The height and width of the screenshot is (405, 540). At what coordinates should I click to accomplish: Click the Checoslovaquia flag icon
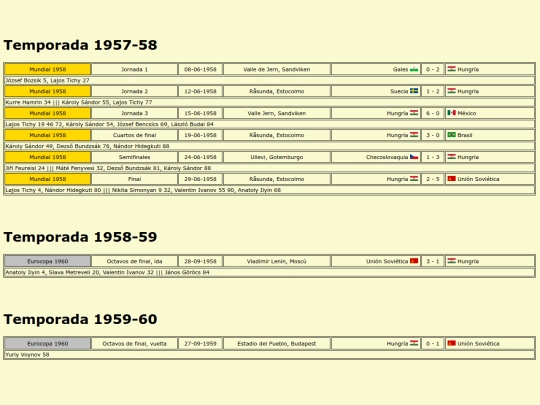coord(414,157)
